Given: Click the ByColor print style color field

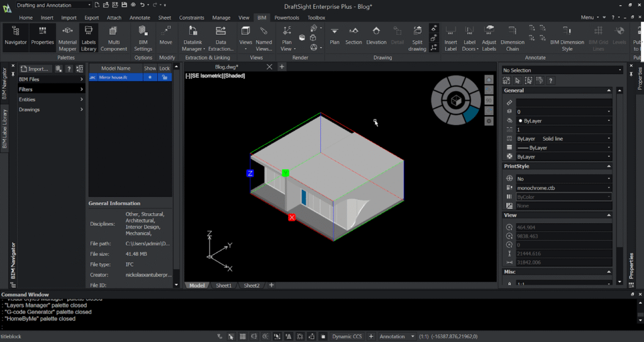Looking at the screenshot, I should click(x=564, y=197).
